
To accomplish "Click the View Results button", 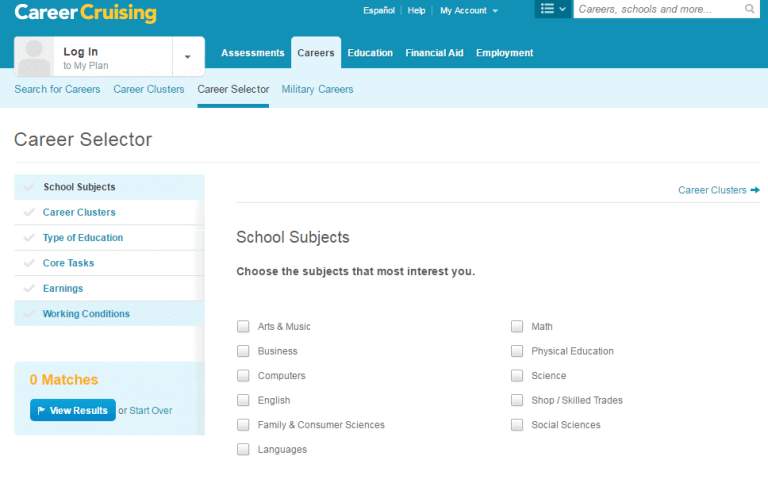I will (x=73, y=410).
